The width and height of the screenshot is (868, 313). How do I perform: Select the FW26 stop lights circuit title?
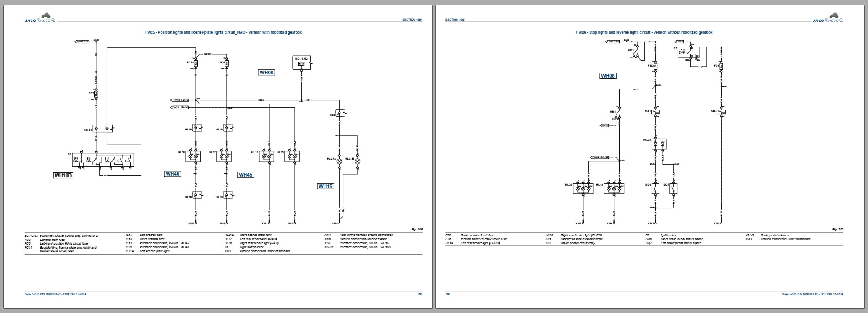click(x=644, y=32)
